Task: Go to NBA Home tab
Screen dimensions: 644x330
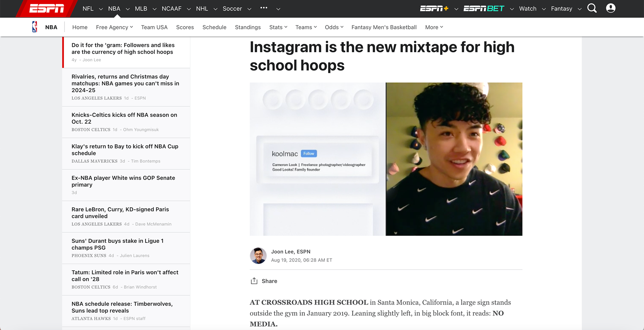Action: (80, 27)
